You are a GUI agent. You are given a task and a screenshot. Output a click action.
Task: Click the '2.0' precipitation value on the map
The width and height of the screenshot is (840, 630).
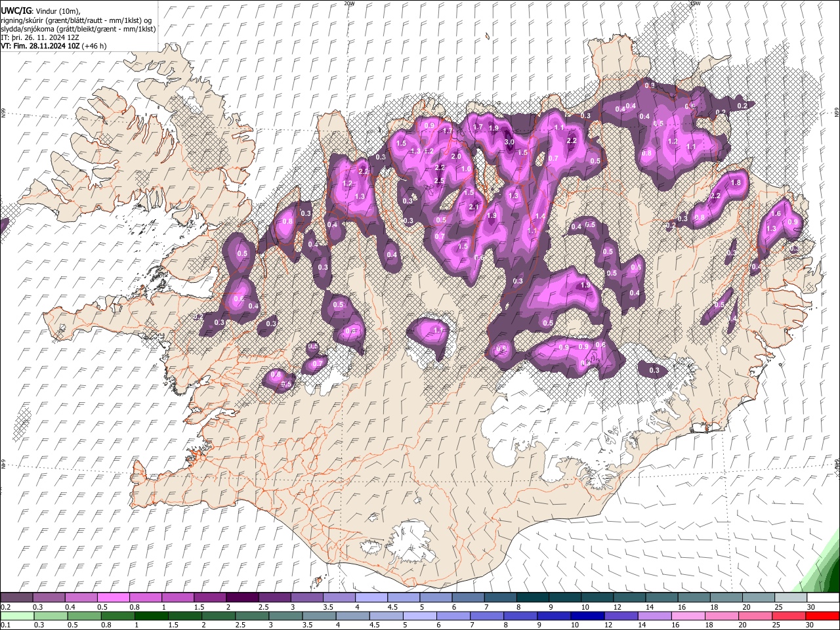pos(456,156)
